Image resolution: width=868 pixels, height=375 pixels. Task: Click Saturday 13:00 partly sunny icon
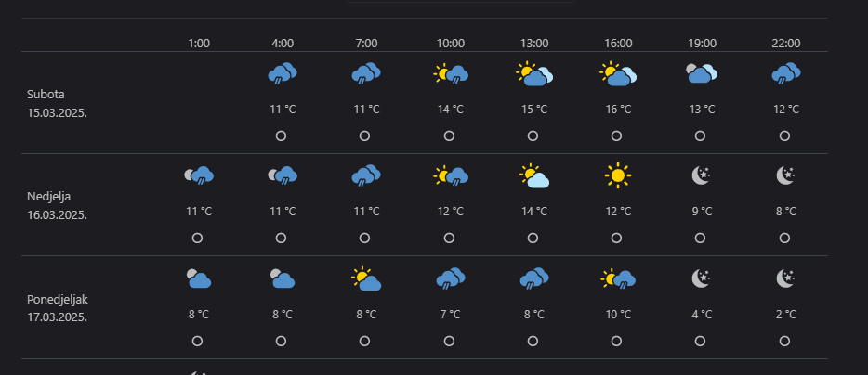pos(533,73)
